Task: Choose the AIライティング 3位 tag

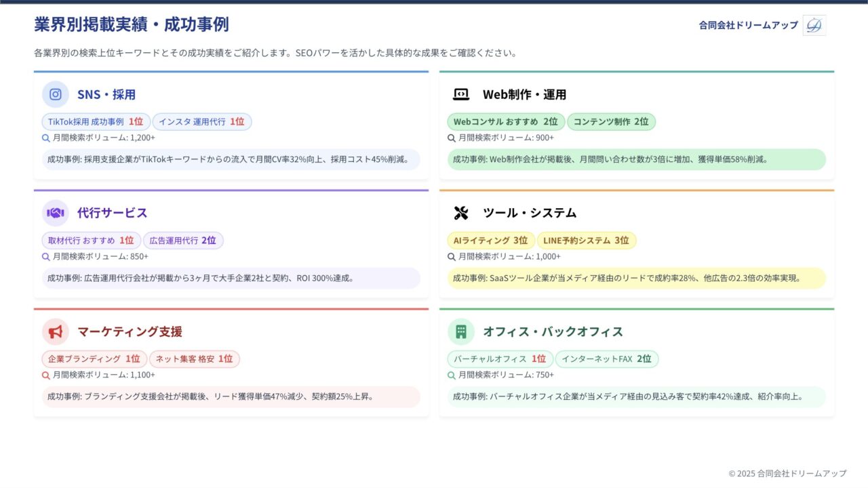Action: 491,241
